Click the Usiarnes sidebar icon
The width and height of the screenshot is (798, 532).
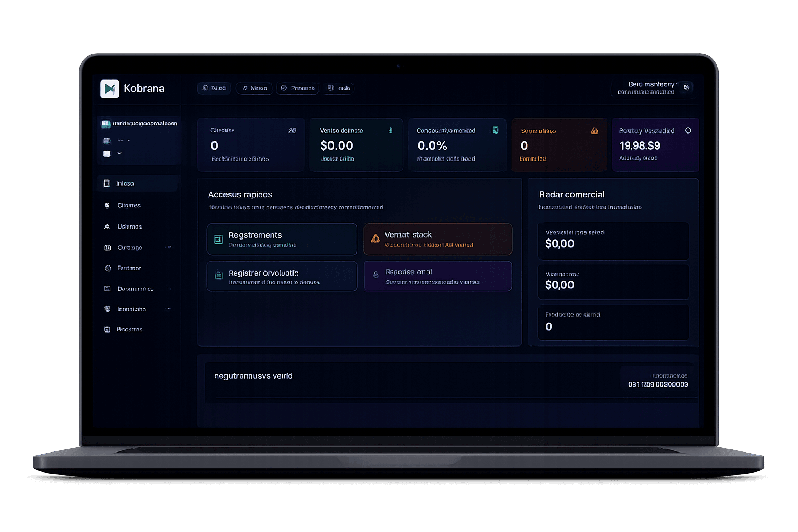[x=107, y=227]
